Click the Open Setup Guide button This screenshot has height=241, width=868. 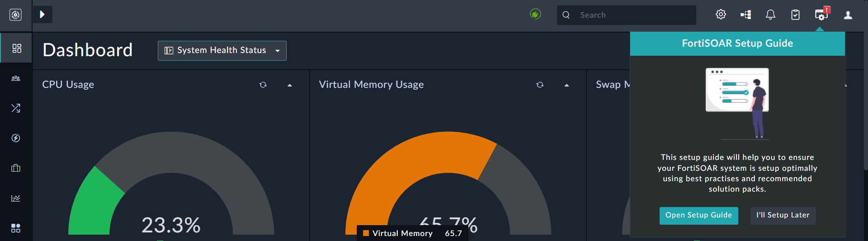coord(698,216)
